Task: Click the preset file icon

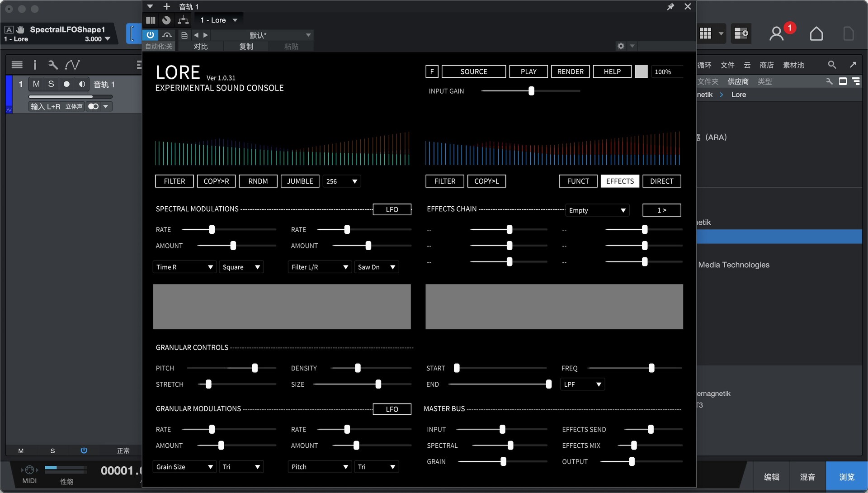Action: coord(184,35)
